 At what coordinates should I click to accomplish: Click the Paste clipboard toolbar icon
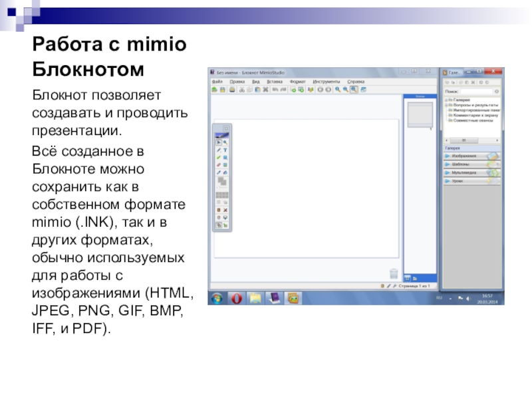257,90
